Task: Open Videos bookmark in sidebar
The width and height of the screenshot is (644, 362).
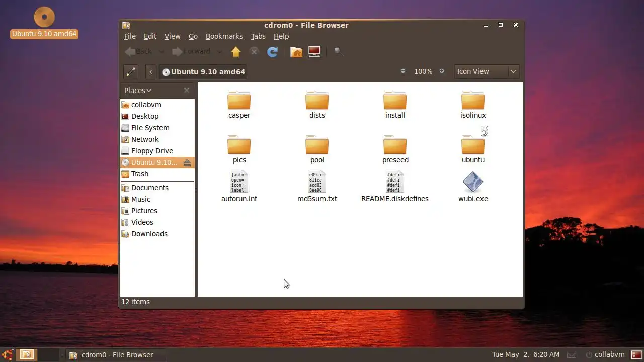Action: (157, 222)
